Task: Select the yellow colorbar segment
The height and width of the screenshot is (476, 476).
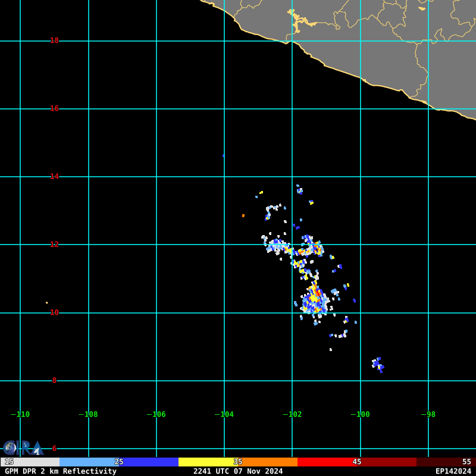Action: 208,462
